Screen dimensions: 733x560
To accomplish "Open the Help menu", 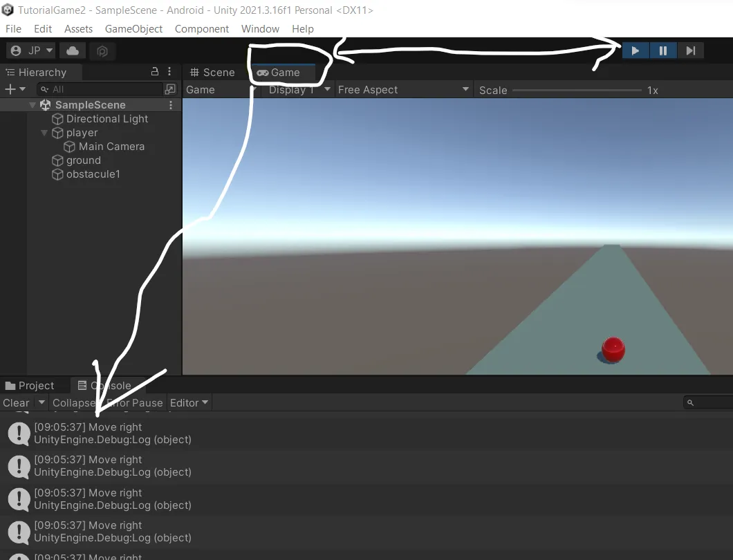I will pyautogui.click(x=303, y=29).
